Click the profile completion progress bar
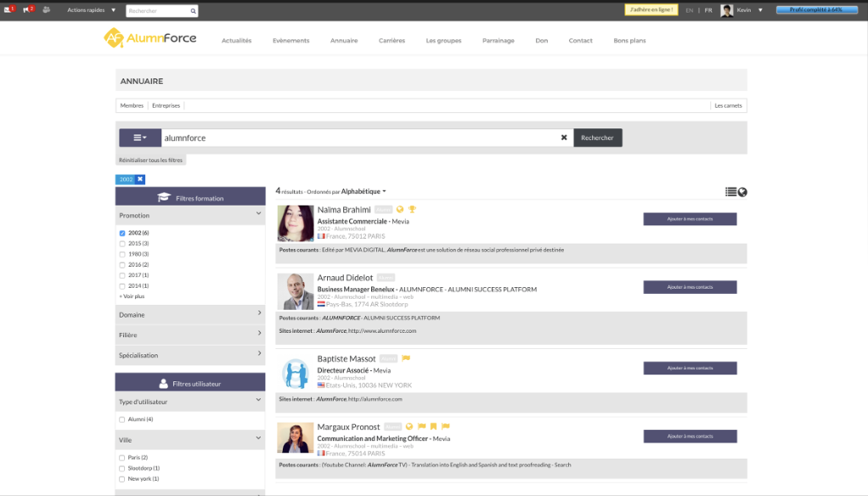The height and width of the screenshot is (496, 868). tap(816, 9)
